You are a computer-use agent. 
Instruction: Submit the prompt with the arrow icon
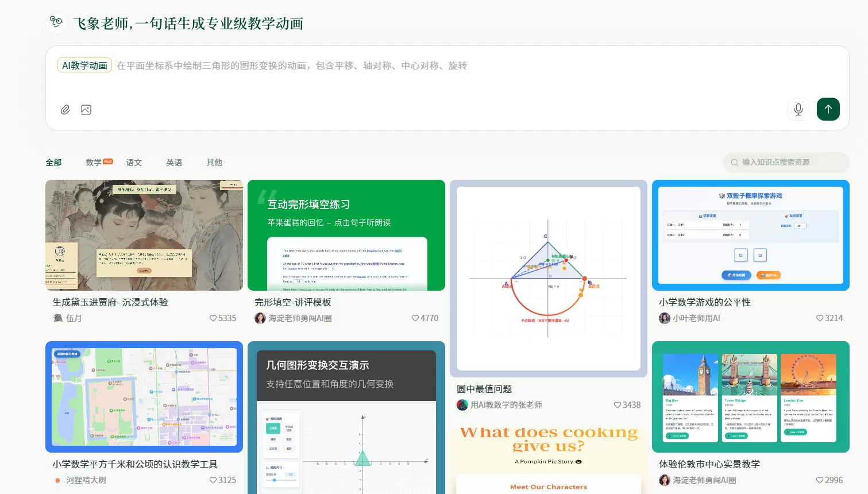pyautogui.click(x=828, y=109)
